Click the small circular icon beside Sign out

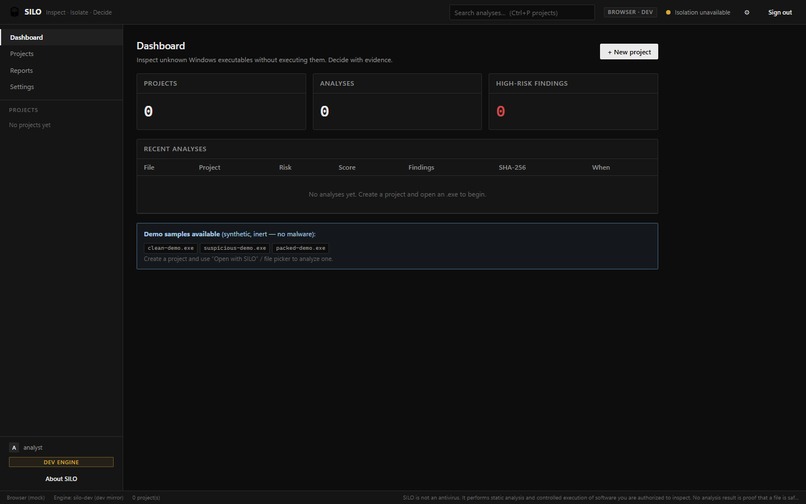tap(747, 12)
